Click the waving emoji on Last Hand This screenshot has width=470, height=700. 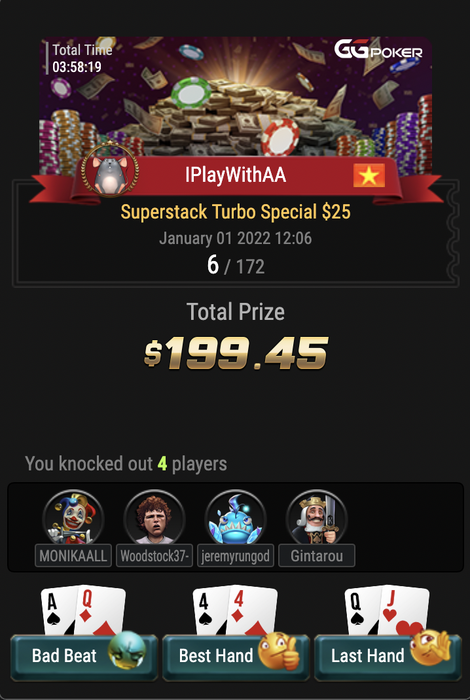(431, 647)
